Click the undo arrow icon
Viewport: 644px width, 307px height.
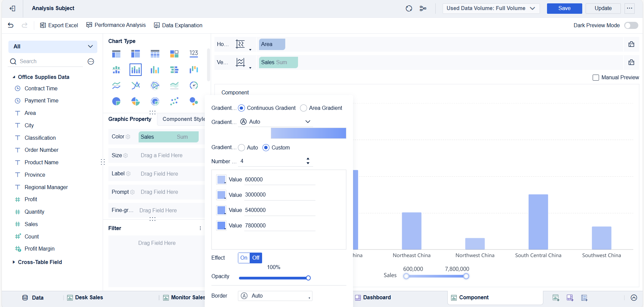click(11, 25)
